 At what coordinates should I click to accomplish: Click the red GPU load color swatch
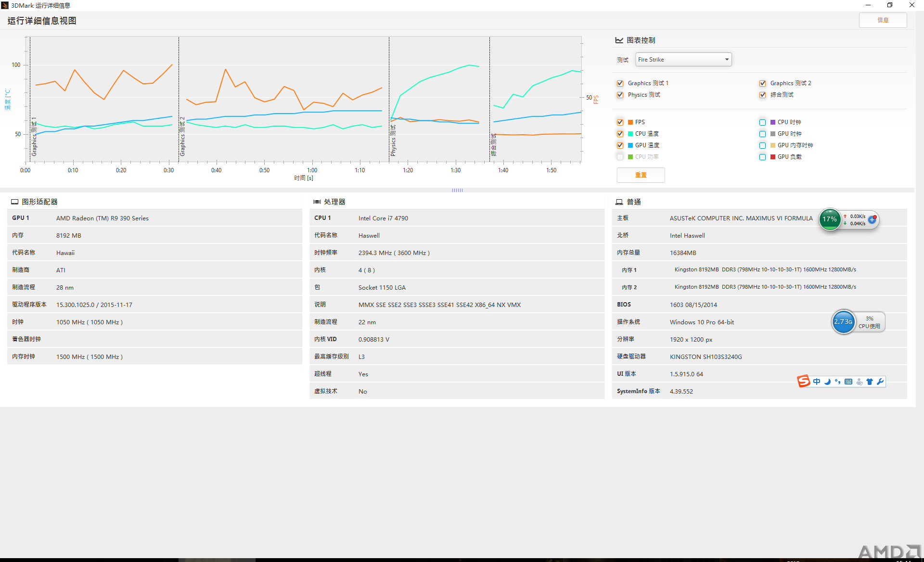point(773,157)
